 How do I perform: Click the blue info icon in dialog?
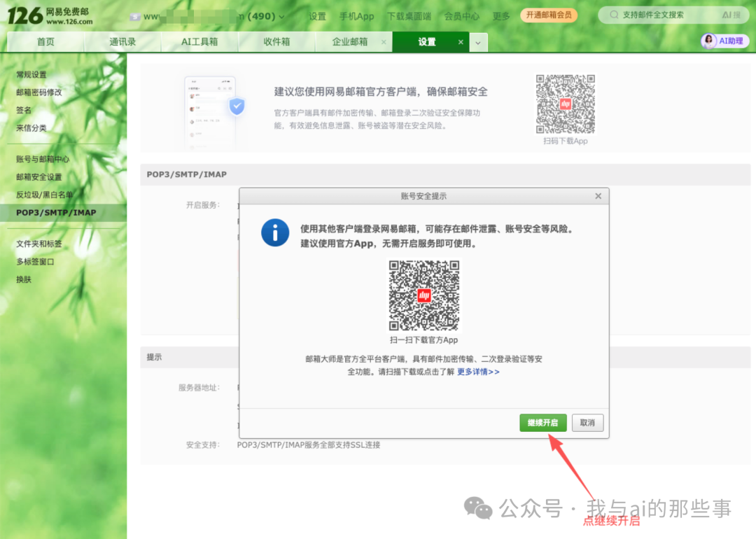(x=275, y=233)
